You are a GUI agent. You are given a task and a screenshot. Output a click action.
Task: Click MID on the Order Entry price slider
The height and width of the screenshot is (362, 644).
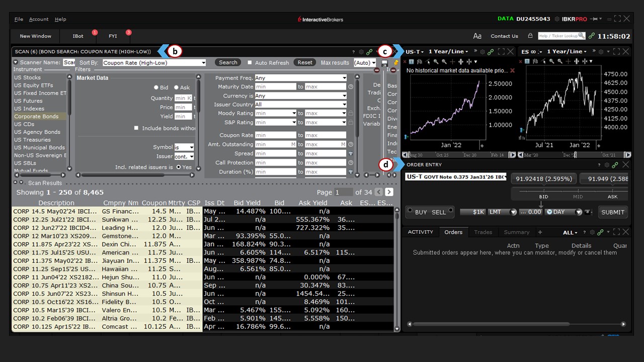coord(578,197)
